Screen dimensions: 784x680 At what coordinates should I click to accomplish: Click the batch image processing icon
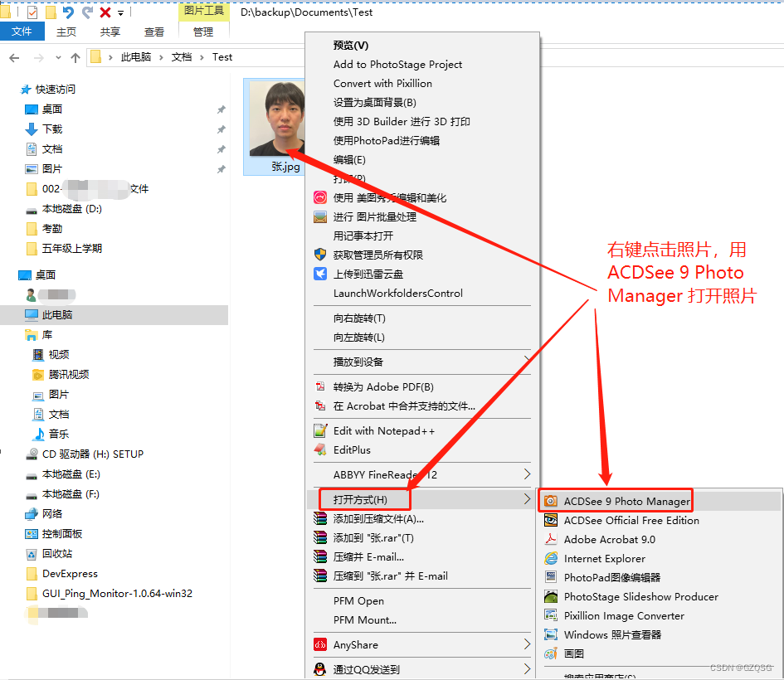(320, 216)
